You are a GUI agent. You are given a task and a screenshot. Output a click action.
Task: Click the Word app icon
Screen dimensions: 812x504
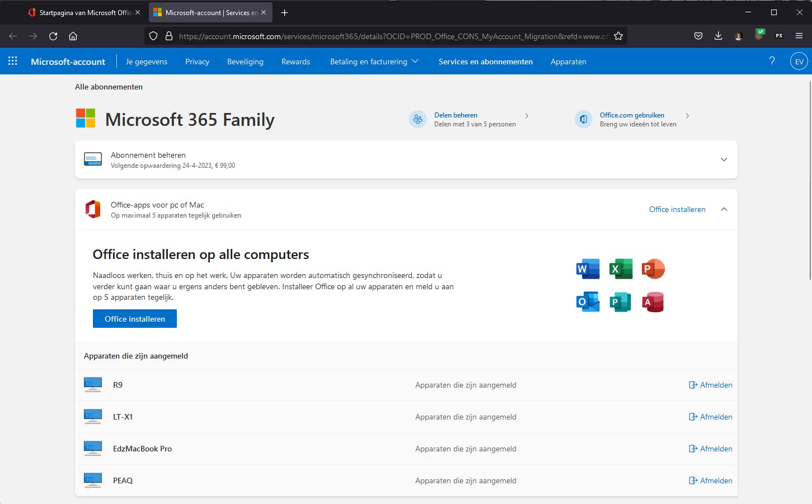click(x=588, y=269)
